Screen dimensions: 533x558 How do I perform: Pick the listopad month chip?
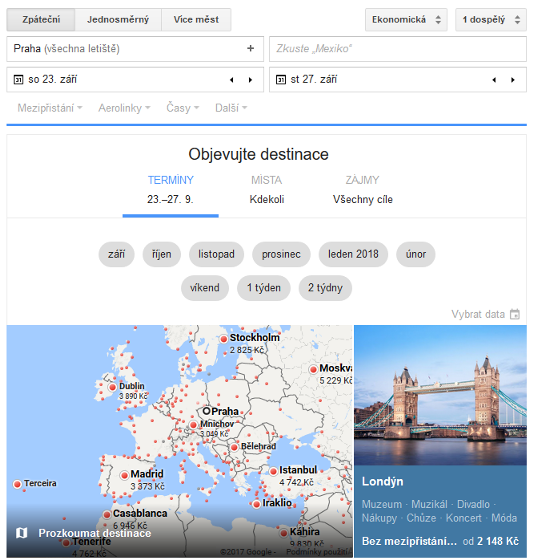(216, 254)
